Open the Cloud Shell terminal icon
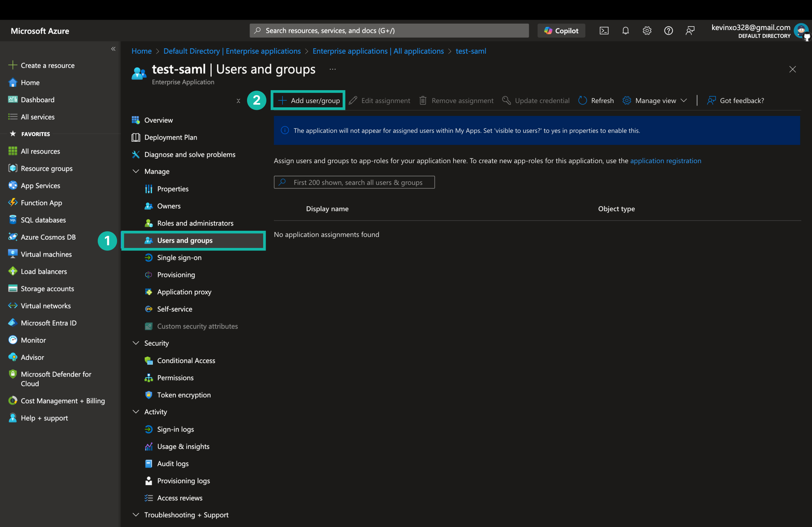The width and height of the screenshot is (812, 527). (x=604, y=31)
